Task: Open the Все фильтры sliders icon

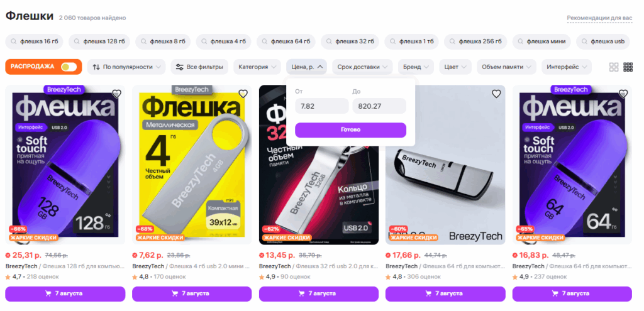Action: click(179, 67)
